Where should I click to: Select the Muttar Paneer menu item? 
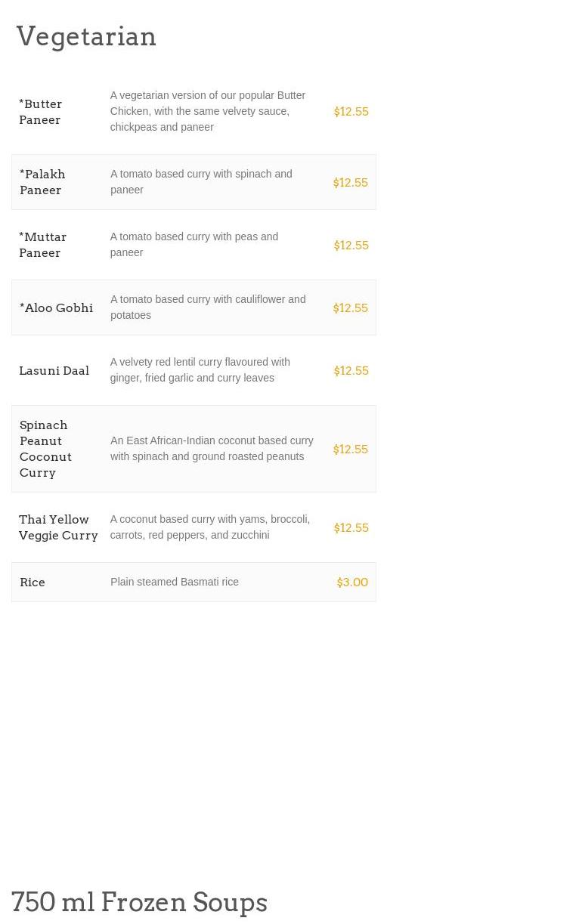click(193, 245)
